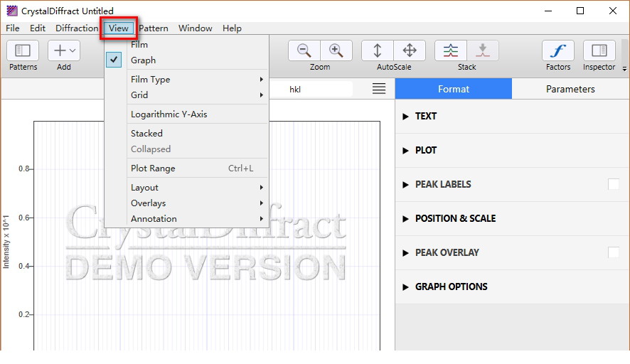Expand the PEAK LABELS section
The height and width of the screenshot is (364, 630).
(405, 185)
